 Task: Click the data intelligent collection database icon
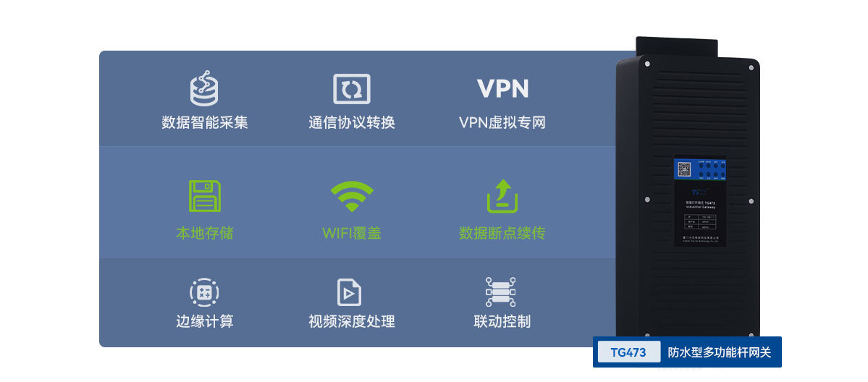point(204,88)
